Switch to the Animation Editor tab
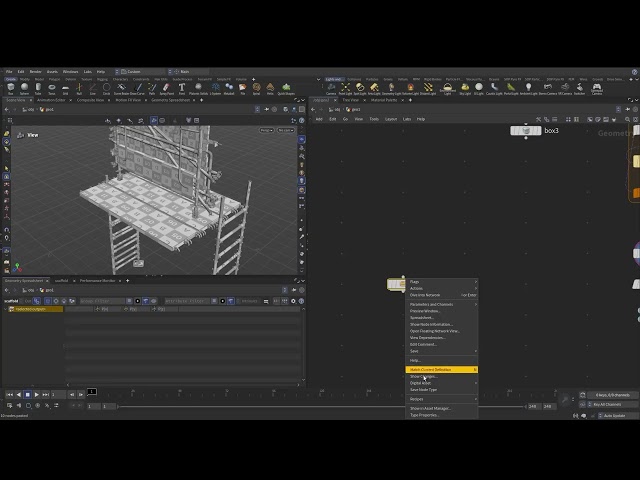This screenshot has width=640, height=480. pos(51,100)
